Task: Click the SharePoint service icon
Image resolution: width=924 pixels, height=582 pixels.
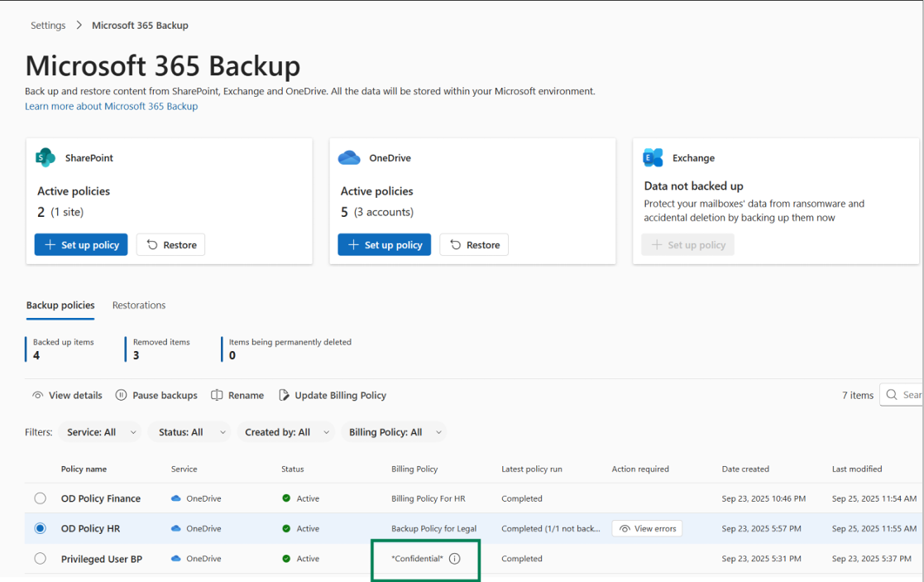Action: coord(45,157)
